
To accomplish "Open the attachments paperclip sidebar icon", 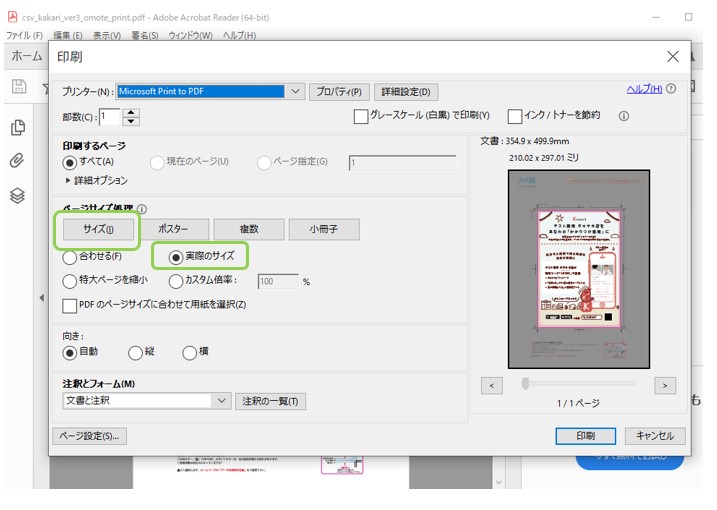I will (x=17, y=161).
